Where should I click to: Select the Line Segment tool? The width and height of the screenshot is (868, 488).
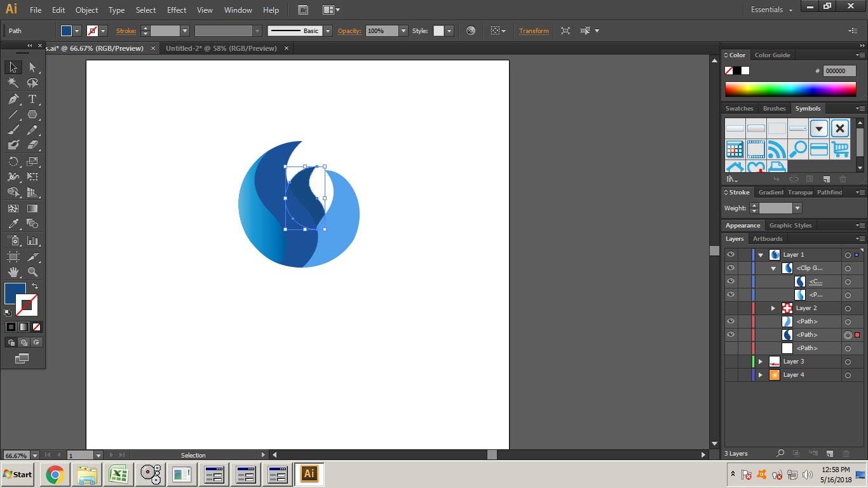(13, 115)
